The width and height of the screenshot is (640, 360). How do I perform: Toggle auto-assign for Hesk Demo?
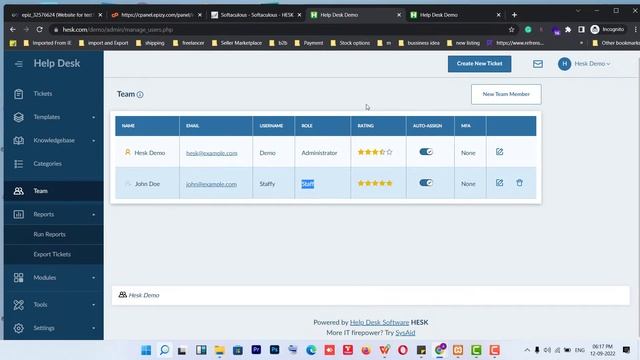[x=426, y=152]
